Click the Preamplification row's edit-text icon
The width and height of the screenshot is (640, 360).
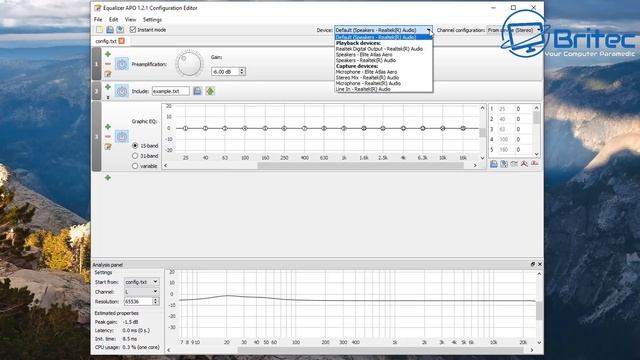[108, 74]
